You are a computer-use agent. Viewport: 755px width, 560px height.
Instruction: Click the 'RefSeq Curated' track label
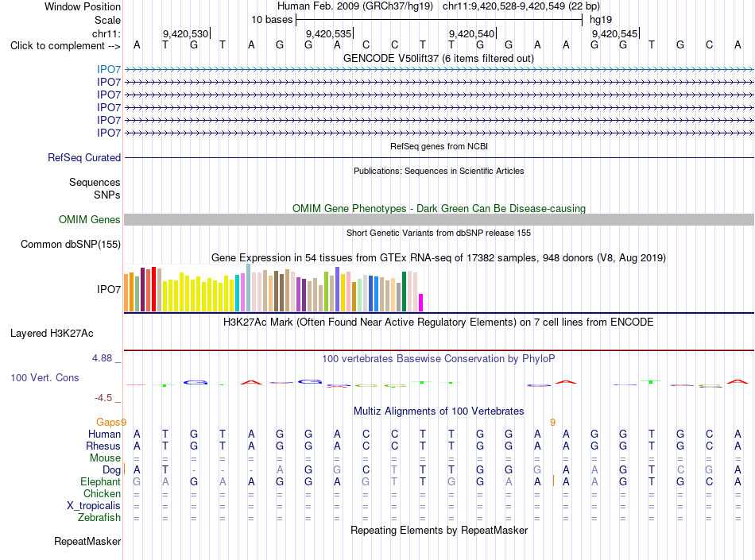[83, 158]
